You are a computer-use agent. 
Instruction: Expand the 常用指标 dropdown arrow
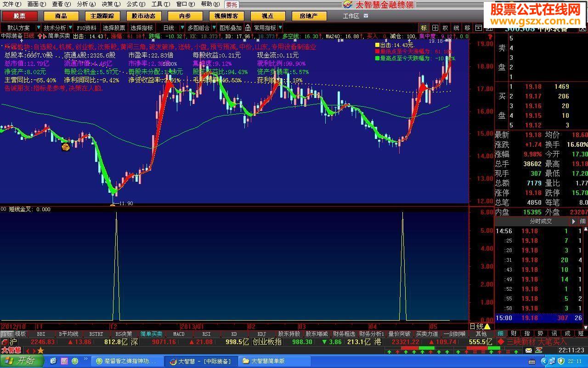(x=281, y=28)
